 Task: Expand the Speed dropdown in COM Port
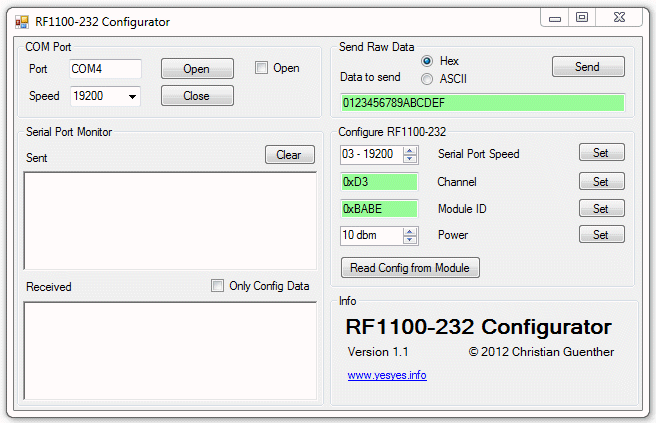[x=132, y=97]
